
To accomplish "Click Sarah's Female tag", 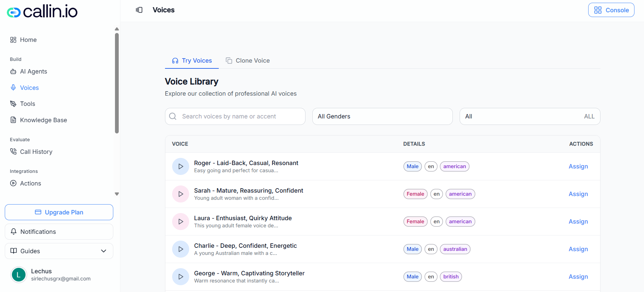I will coord(415,194).
